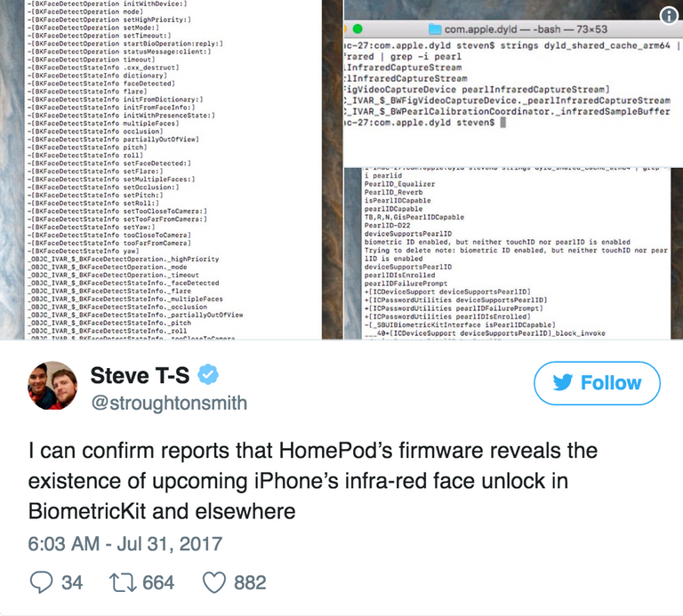Viewport: 683px width, 616px height.
Task: Click the Twitter bird in Follow button
Action: click(562, 382)
